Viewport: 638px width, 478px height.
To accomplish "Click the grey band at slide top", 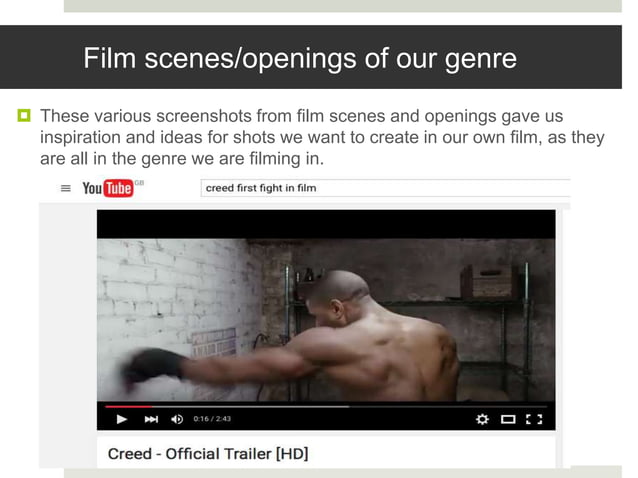I will 343,6.
